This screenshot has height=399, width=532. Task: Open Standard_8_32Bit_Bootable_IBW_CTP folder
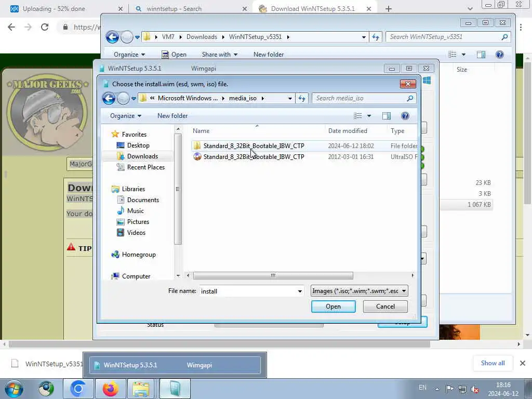click(254, 146)
